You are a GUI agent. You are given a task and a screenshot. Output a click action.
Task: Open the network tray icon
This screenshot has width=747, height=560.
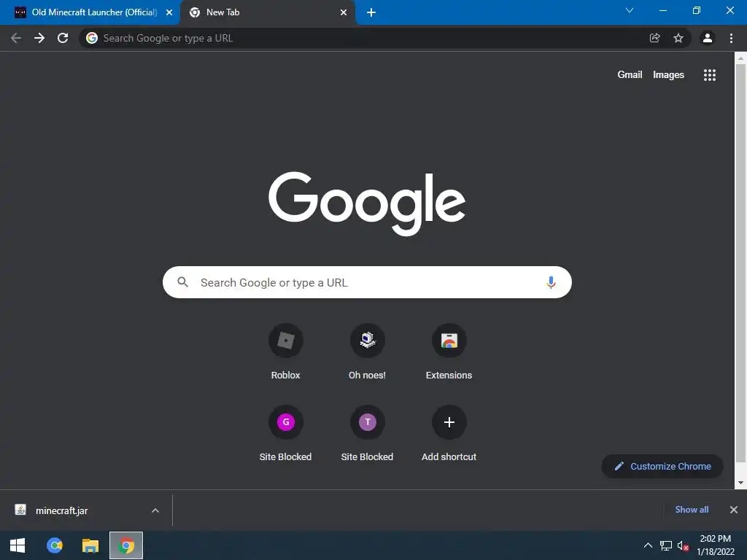(x=665, y=545)
